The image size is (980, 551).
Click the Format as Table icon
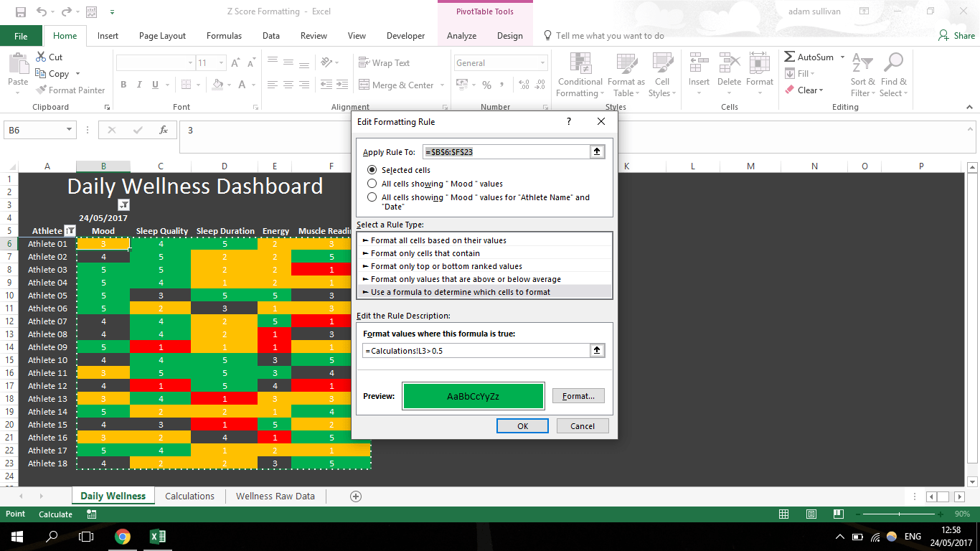(x=626, y=65)
